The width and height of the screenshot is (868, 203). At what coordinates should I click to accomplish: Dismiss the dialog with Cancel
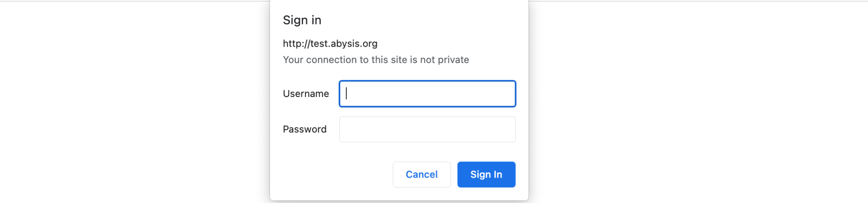coord(422,174)
